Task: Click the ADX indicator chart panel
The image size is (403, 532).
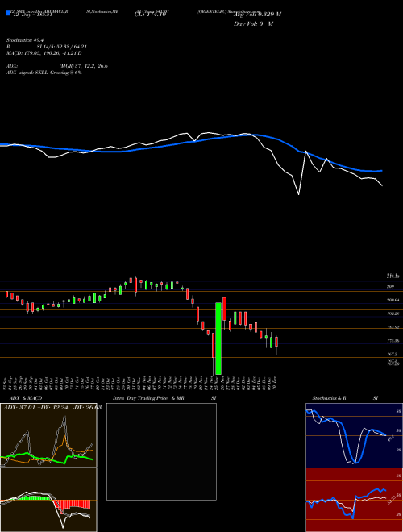Action: pyautogui.click(x=48, y=435)
